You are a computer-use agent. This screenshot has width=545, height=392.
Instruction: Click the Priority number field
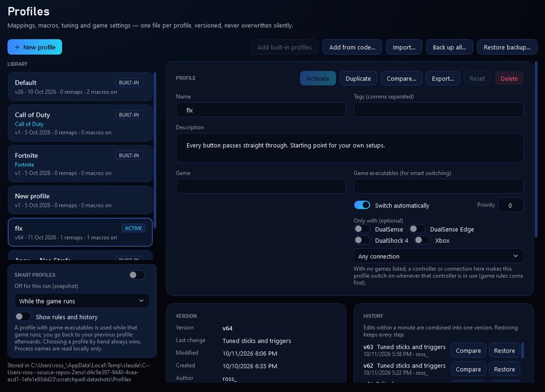point(511,205)
